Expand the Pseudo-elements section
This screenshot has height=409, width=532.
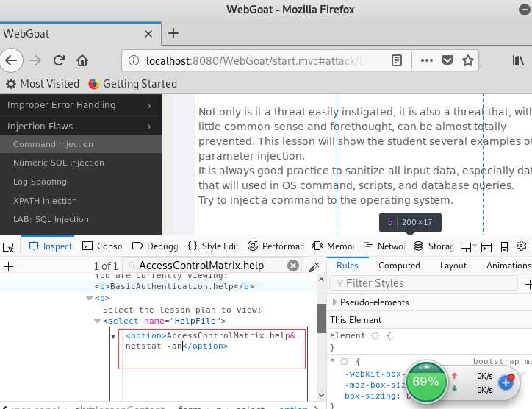(334, 302)
